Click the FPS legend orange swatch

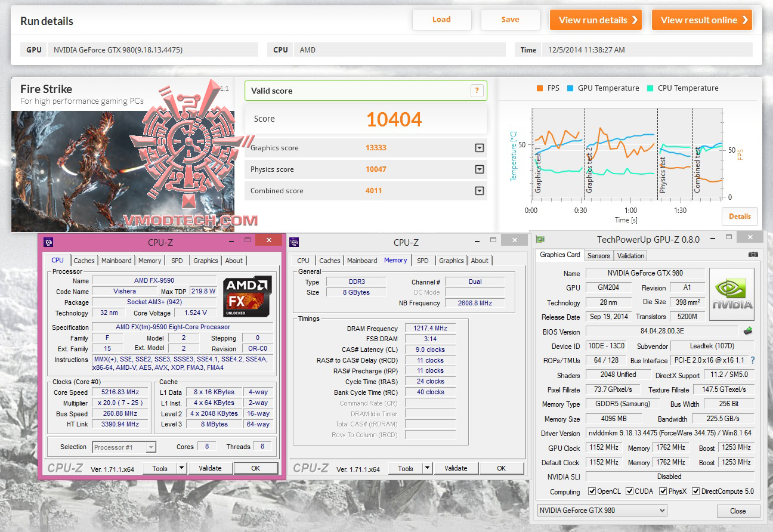click(540, 88)
